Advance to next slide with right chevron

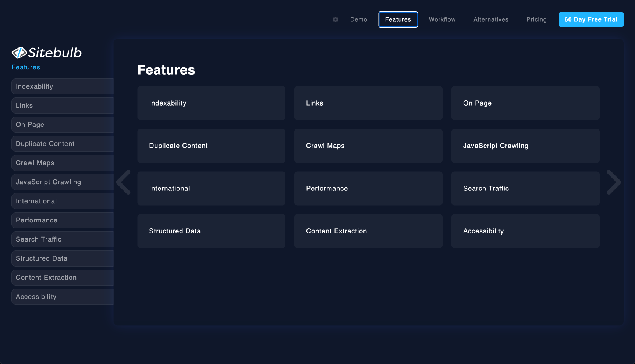[x=613, y=182]
